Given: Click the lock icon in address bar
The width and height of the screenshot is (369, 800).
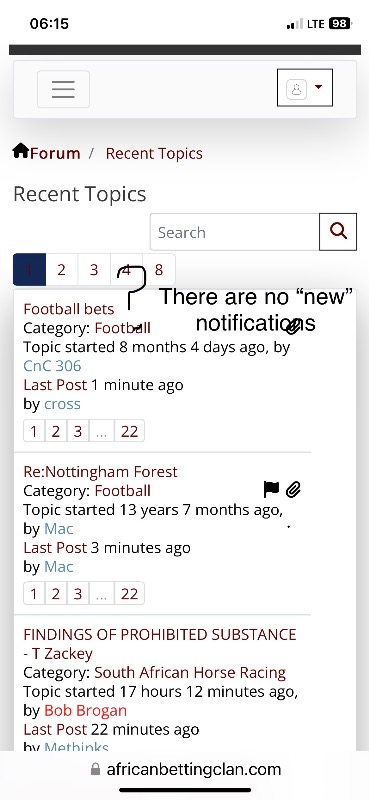Looking at the screenshot, I should (x=95, y=769).
